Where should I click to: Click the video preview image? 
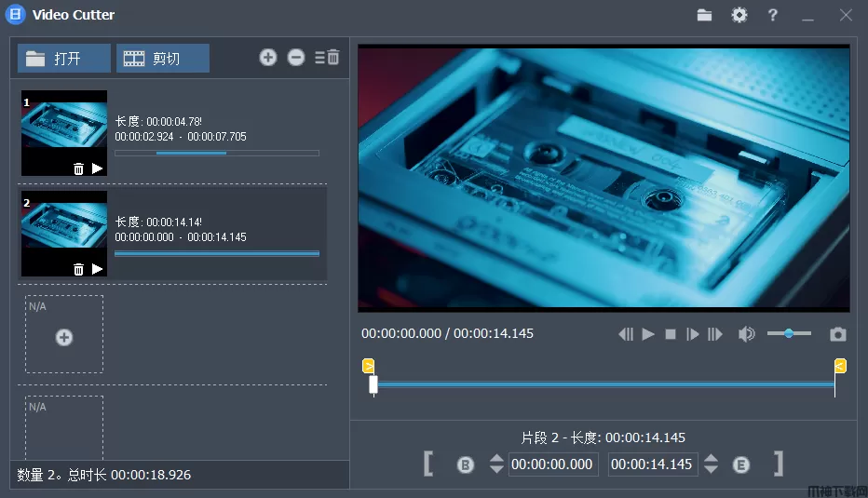click(x=604, y=177)
